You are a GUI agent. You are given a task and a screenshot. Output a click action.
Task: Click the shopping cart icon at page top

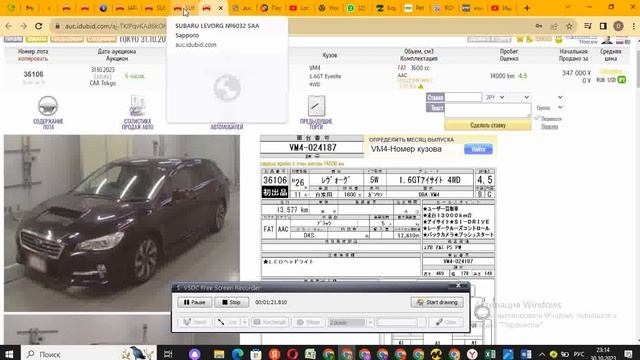(520, 39)
